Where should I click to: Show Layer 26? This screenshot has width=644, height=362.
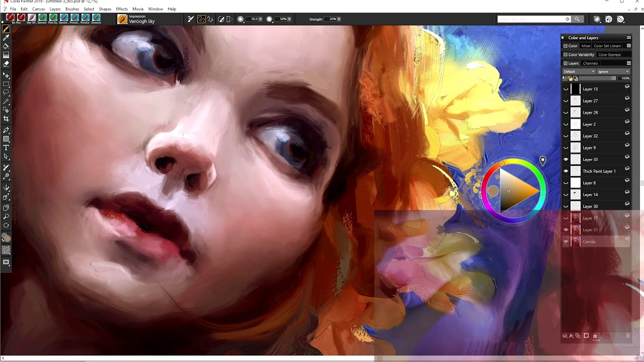tap(566, 113)
